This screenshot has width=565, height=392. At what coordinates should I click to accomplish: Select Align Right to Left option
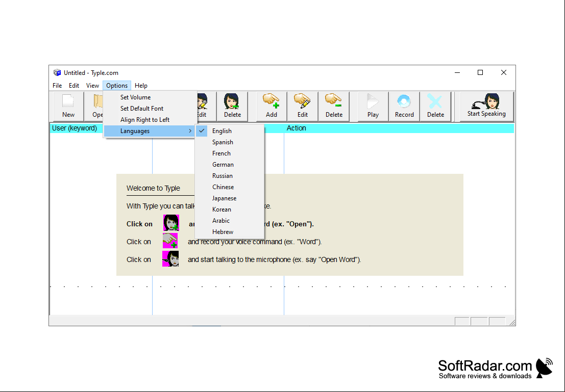150,119
